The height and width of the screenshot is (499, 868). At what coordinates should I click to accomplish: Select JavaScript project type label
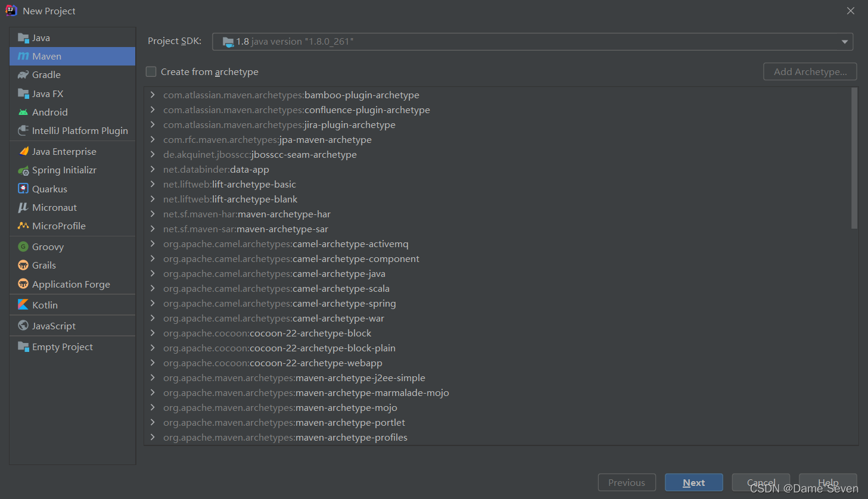point(54,326)
